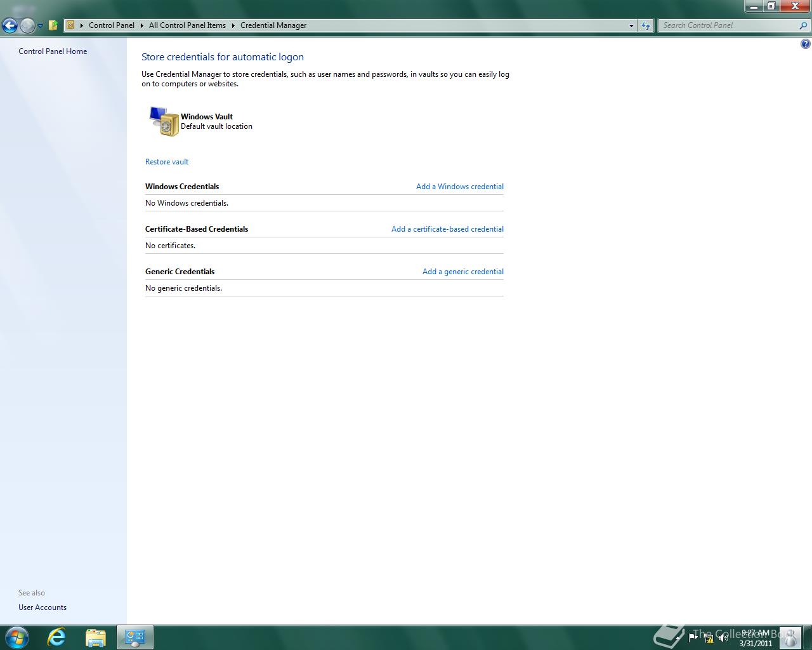Expand the root chevron before Control Panel
This screenshot has height=650, width=812.
[82, 25]
